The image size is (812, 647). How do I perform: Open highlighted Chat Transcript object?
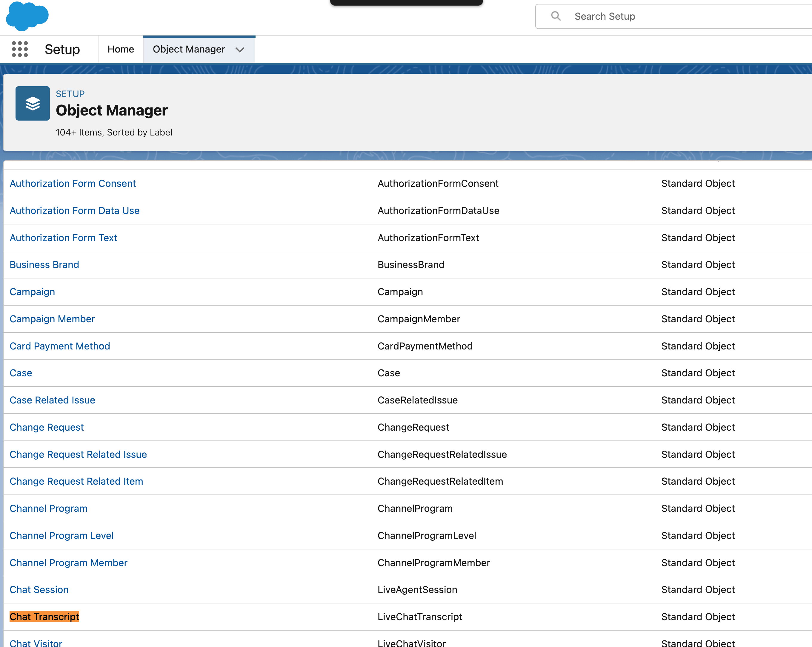(x=44, y=617)
